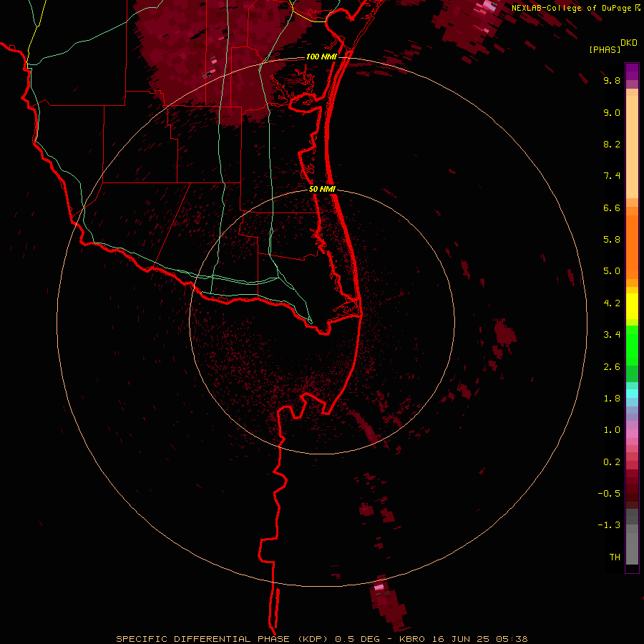Click the 9.8 value on color scale
The image size is (644, 644).
pyautogui.click(x=612, y=80)
